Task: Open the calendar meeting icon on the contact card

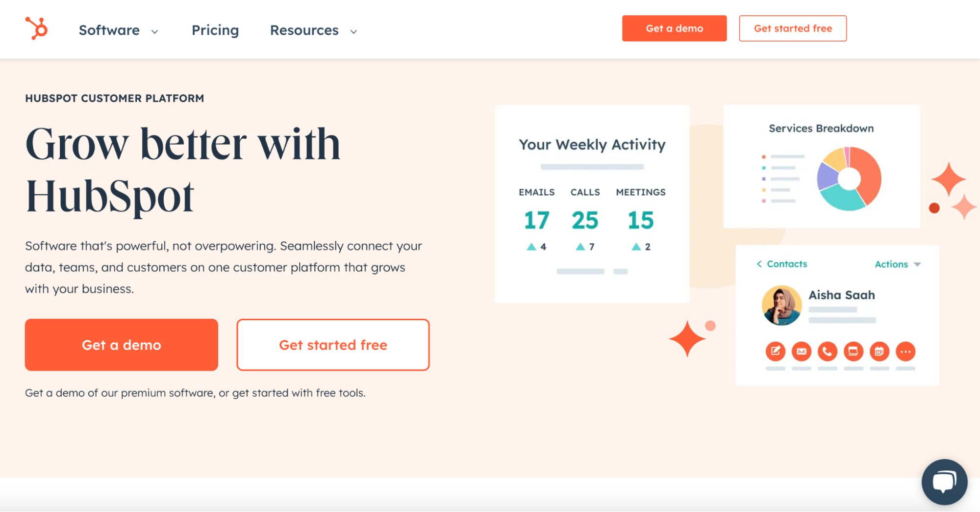Action: point(879,352)
